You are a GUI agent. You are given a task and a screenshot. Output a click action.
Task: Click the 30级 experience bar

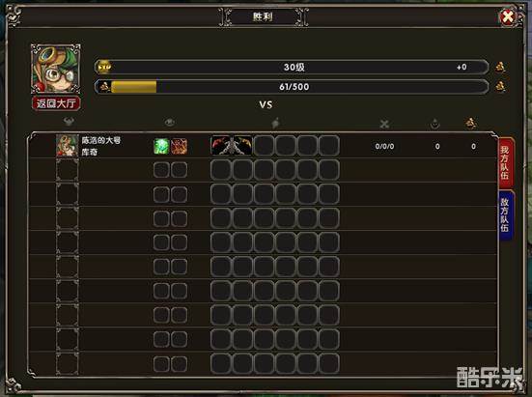pos(292,67)
